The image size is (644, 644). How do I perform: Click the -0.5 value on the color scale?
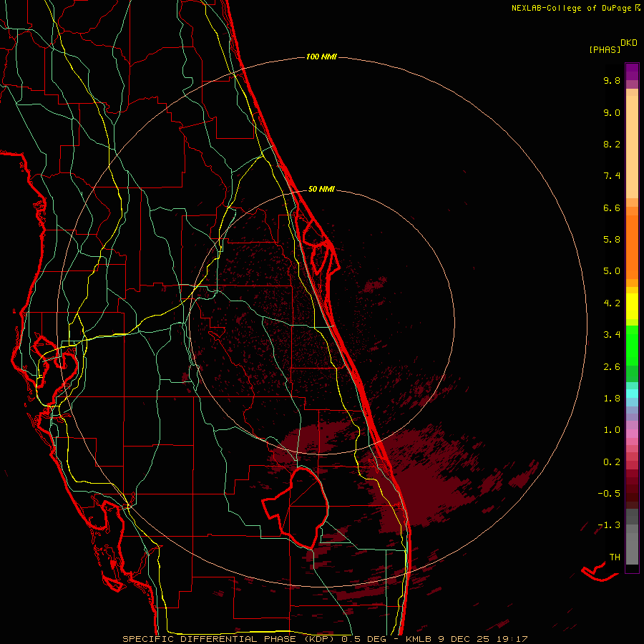609,494
